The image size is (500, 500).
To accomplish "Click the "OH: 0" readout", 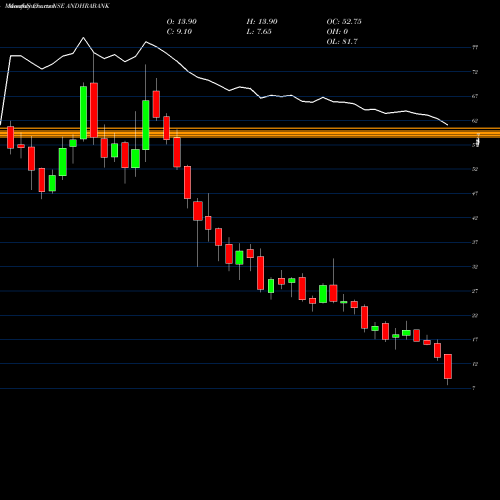I will (x=337, y=32).
